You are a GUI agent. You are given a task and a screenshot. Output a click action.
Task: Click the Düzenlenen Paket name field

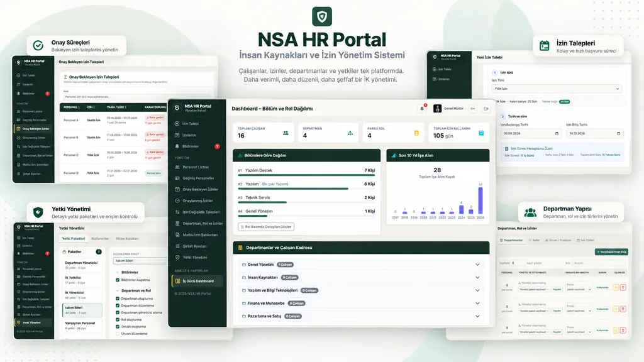click(140, 261)
